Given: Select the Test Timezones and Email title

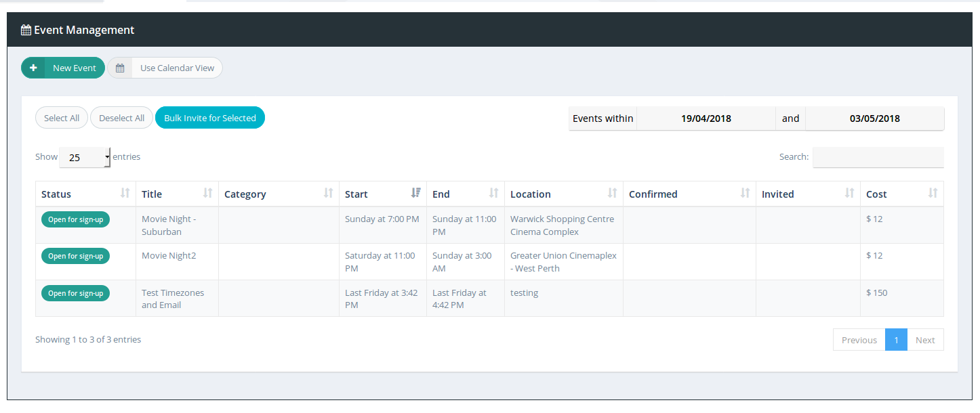Looking at the screenshot, I should click(173, 299).
